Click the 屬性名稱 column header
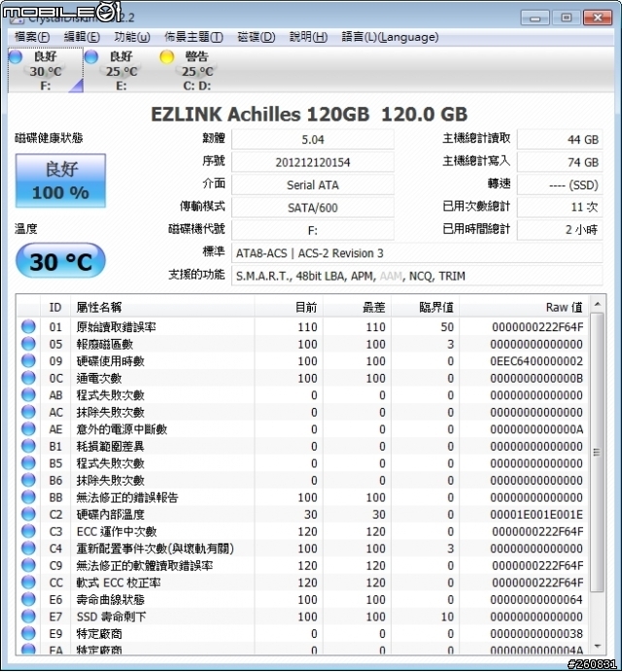Viewport: 622px width, 672px height. (162, 307)
